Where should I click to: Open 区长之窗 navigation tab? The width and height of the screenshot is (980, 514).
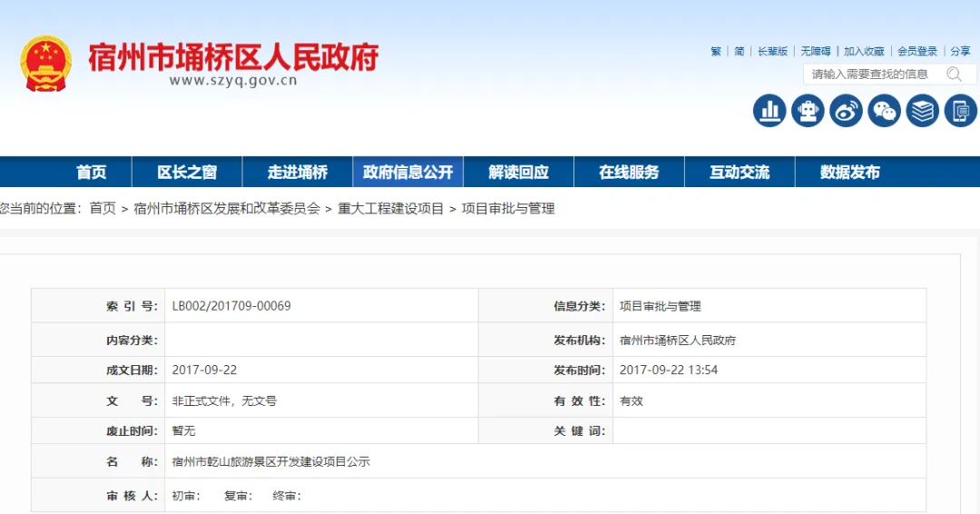point(187,172)
